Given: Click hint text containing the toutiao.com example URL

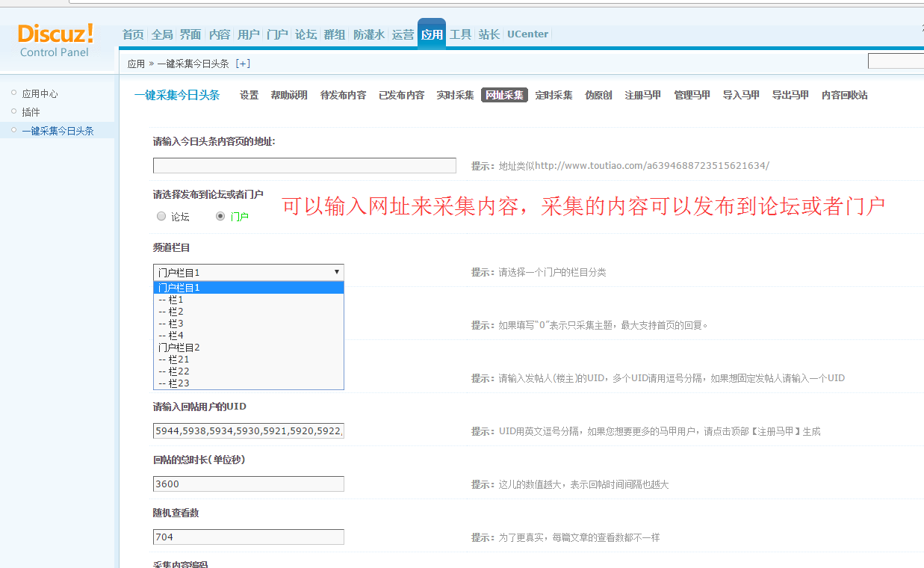Looking at the screenshot, I should click(620, 166).
